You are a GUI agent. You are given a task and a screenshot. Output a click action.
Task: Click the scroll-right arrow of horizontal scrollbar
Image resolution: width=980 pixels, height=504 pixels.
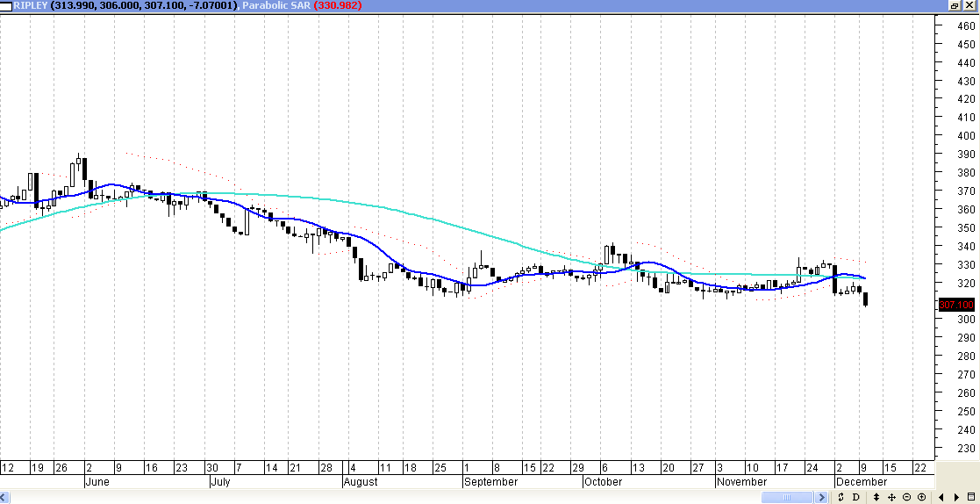(821, 497)
